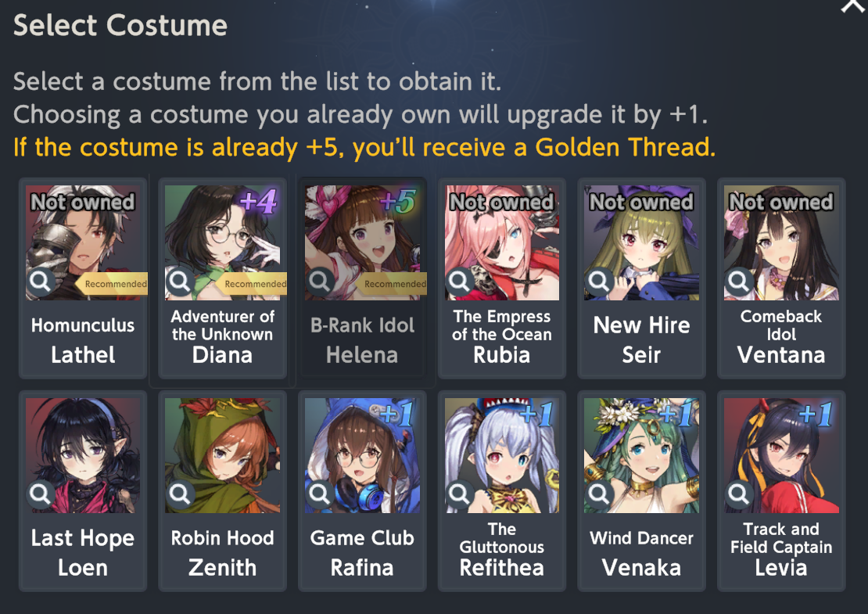Preview B-Rank Idol Helena with magnifier

point(319,282)
